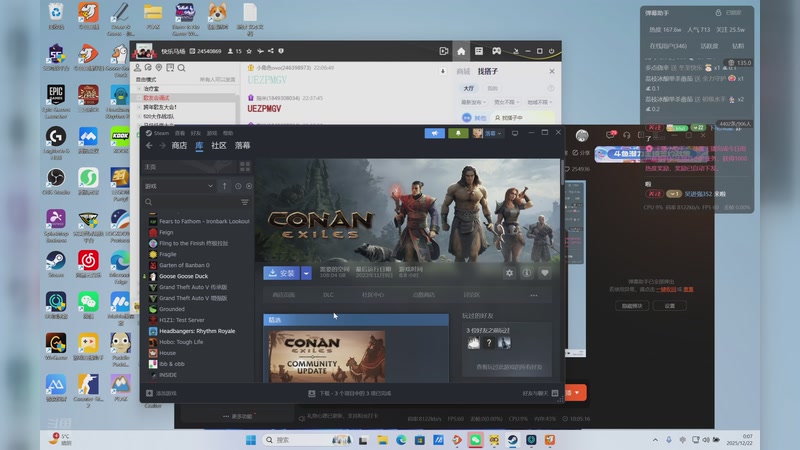Open the 最新发布 sort dropdown in the 找搭子 panel
Screen dimensions: 800x450
(x=473, y=103)
